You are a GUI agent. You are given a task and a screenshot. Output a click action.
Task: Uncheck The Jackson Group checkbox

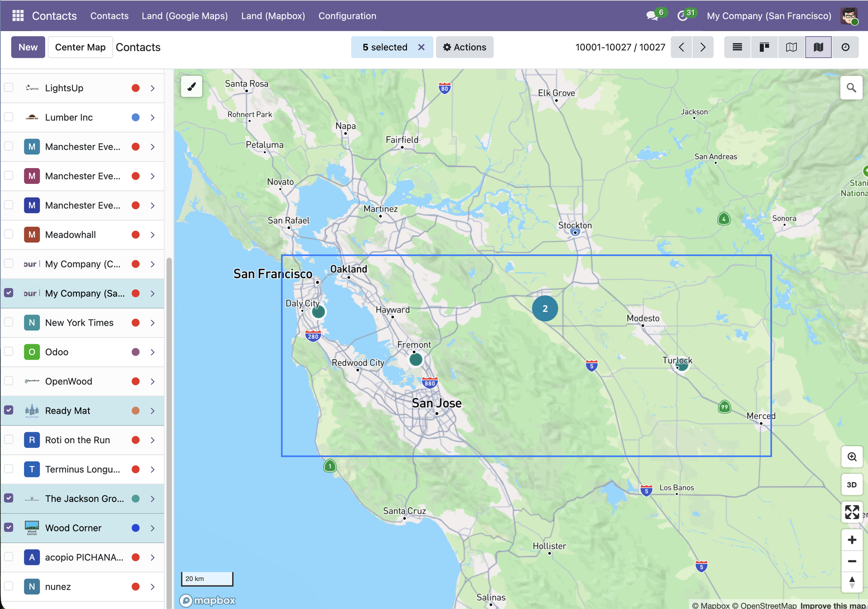[x=9, y=498]
